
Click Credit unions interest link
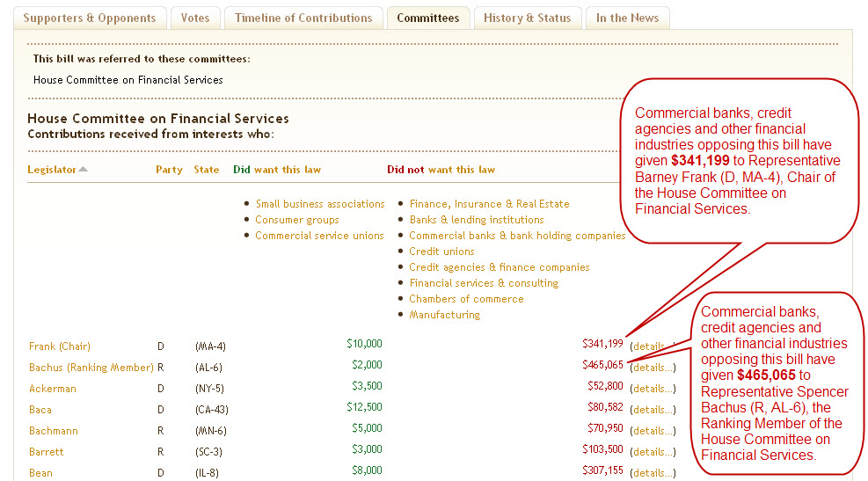click(441, 251)
